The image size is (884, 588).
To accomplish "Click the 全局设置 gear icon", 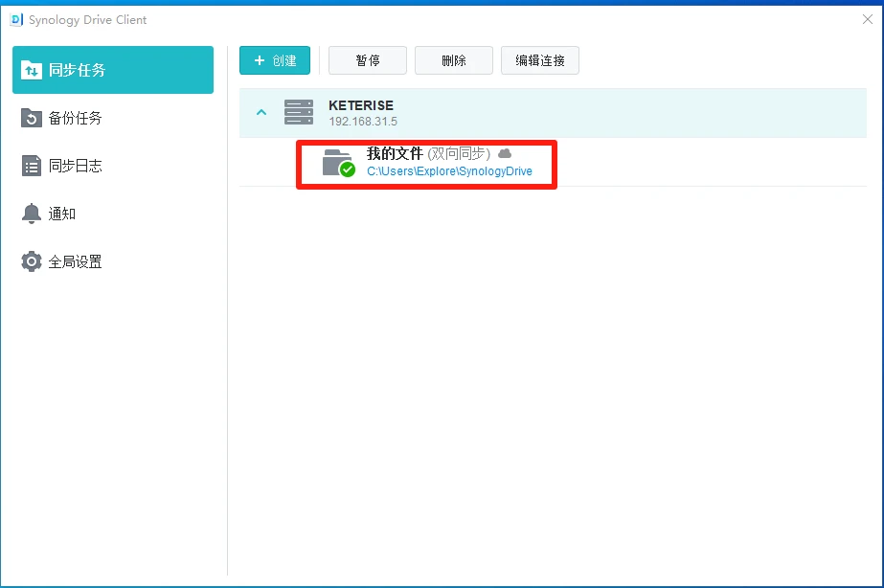I will point(32,261).
